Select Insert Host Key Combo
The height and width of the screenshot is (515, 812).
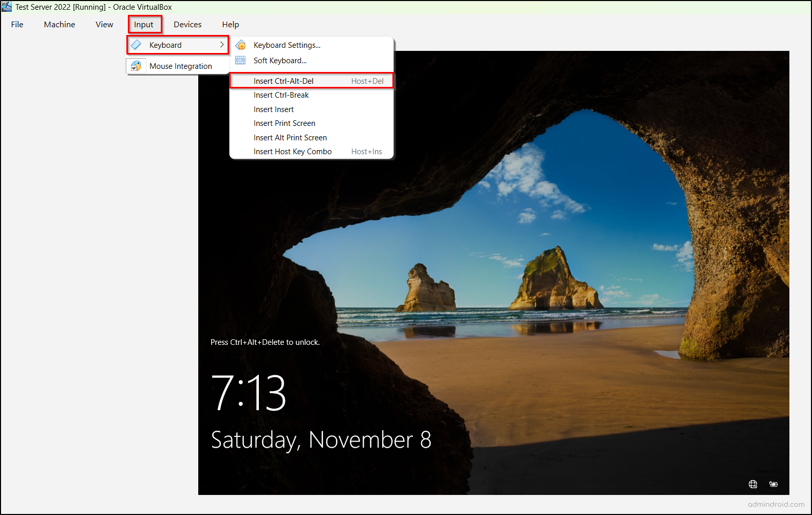[x=311, y=152]
